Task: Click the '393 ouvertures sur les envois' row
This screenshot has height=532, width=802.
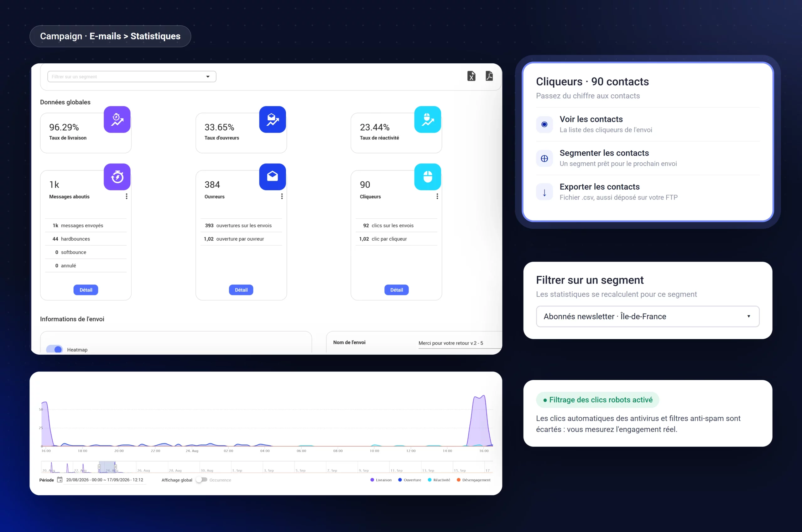Action: (x=241, y=226)
